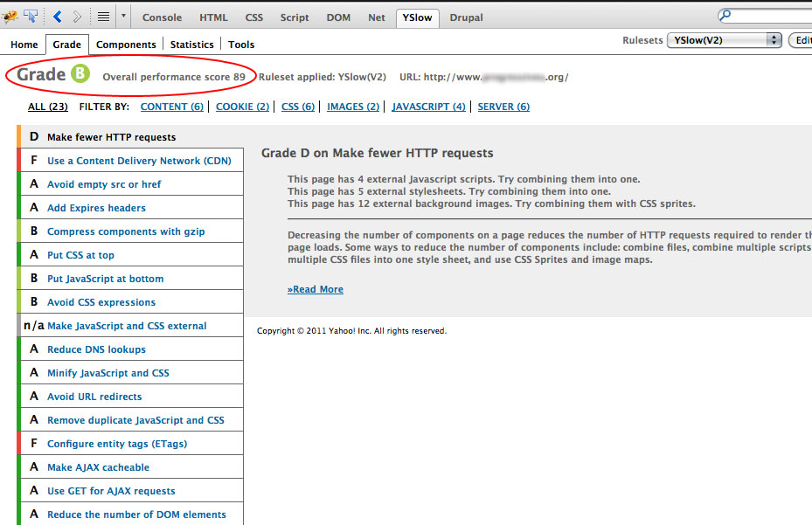Open the panel list dropdown arrow
Viewport: 812px width, 525px height.
click(x=123, y=17)
